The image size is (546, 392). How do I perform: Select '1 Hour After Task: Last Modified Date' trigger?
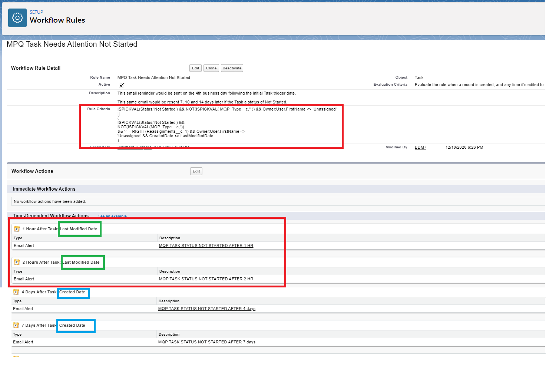pos(60,229)
